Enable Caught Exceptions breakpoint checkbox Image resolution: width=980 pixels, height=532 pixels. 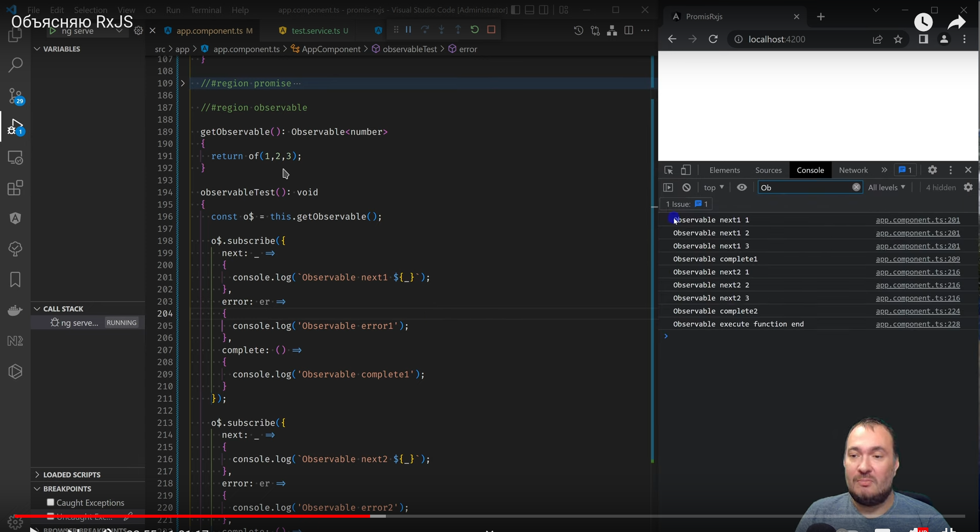tap(51, 502)
